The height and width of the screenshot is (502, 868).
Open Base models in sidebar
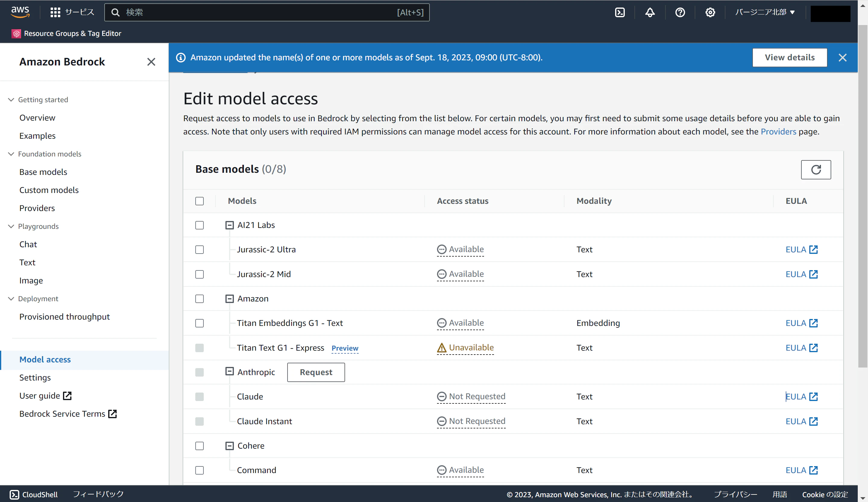pyautogui.click(x=43, y=172)
